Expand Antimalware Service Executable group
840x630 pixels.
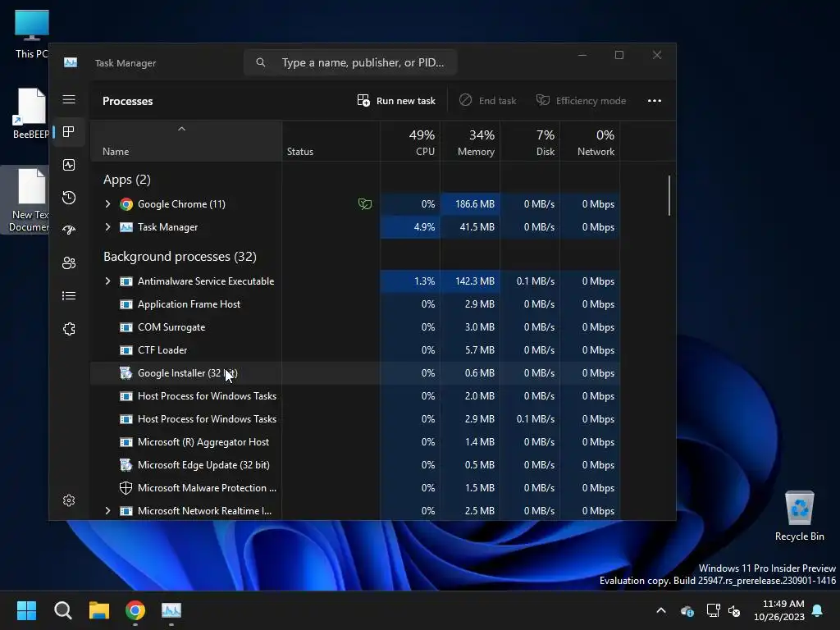pos(107,281)
